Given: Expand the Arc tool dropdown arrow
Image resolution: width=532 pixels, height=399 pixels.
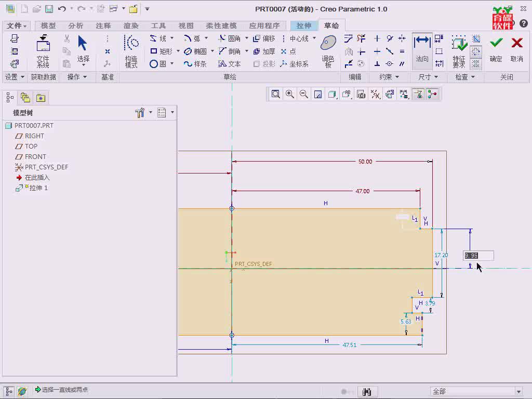Looking at the screenshot, I should (206, 38).
